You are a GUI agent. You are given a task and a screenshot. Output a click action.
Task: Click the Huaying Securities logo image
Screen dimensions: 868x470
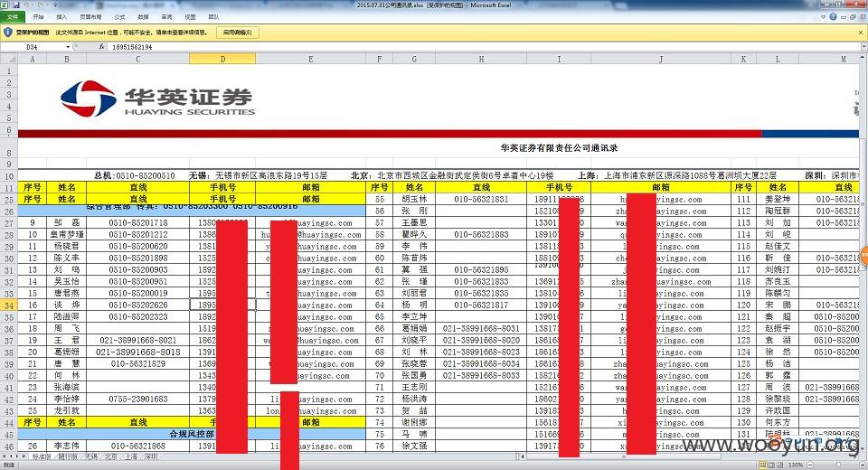coord(157,99)
